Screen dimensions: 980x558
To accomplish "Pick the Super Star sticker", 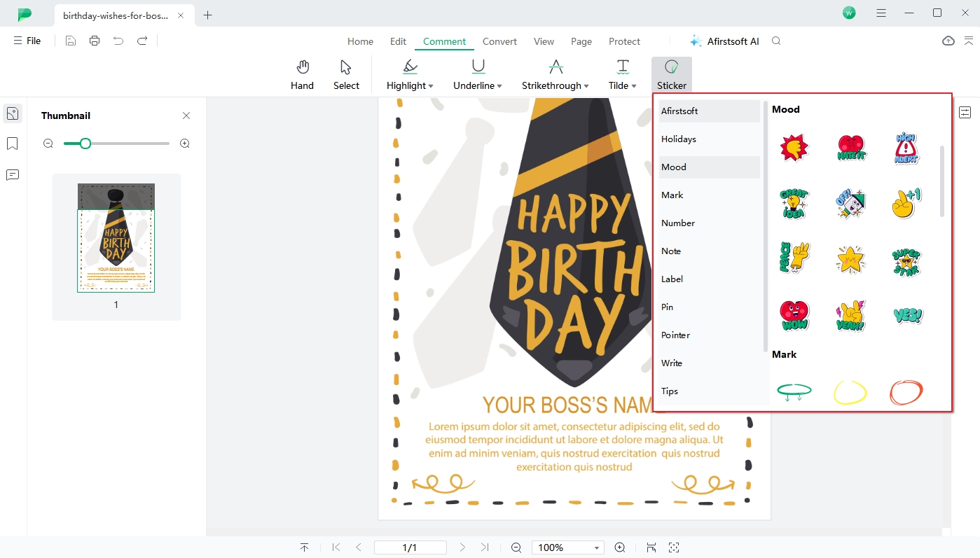I will [x=906, y=260].
